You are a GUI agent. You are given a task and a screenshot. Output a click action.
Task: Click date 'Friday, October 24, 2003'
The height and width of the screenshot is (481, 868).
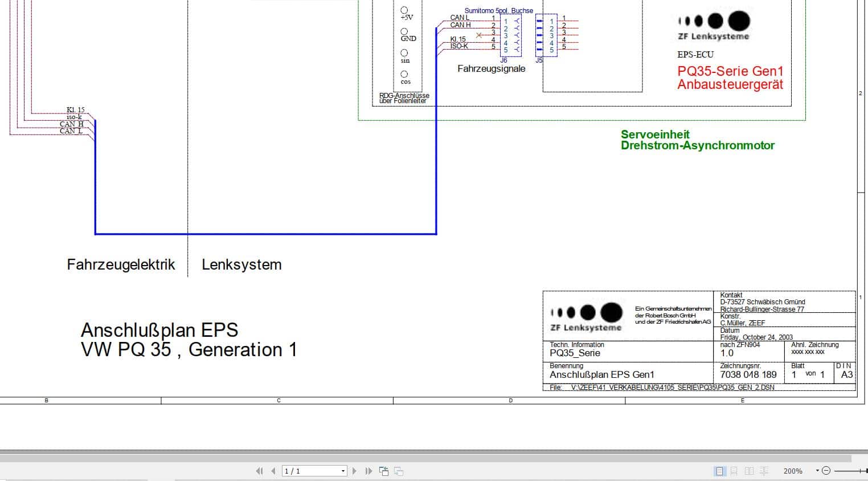[x=756, y=337]
